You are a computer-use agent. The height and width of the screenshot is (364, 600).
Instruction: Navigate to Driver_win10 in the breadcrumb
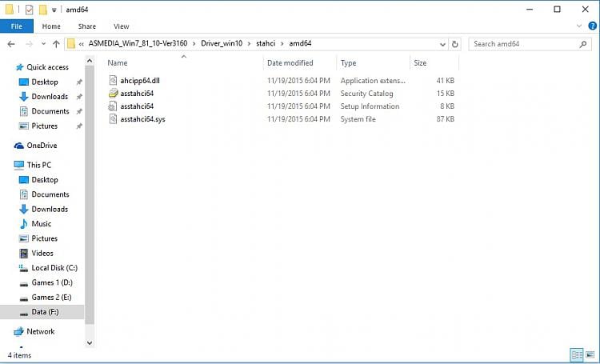(x=222, y=43)
